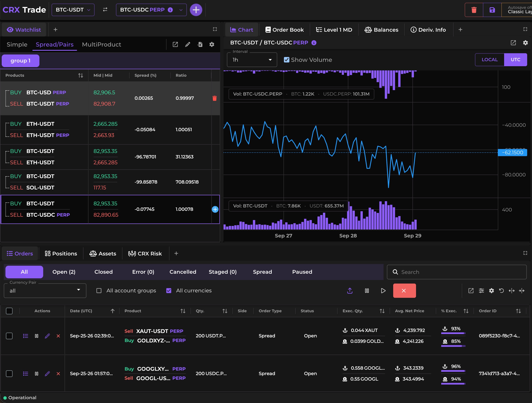The height and width of the screenshot is (403, 532).
Task: Click the watchlist import file icon
Action: (200, 44)
